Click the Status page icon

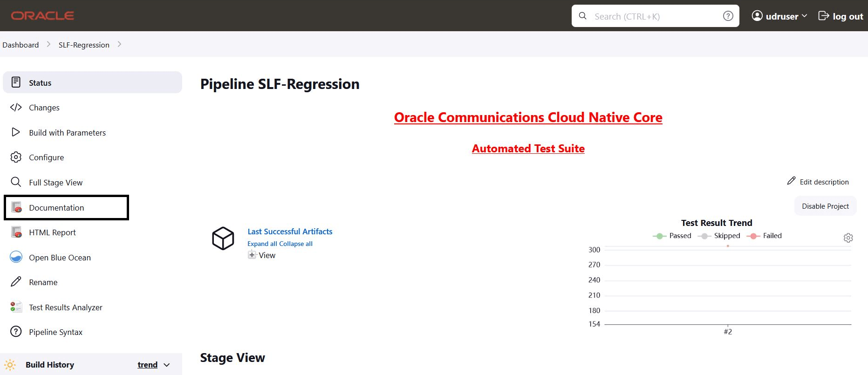pyautogui.click(x=16, y=82)
